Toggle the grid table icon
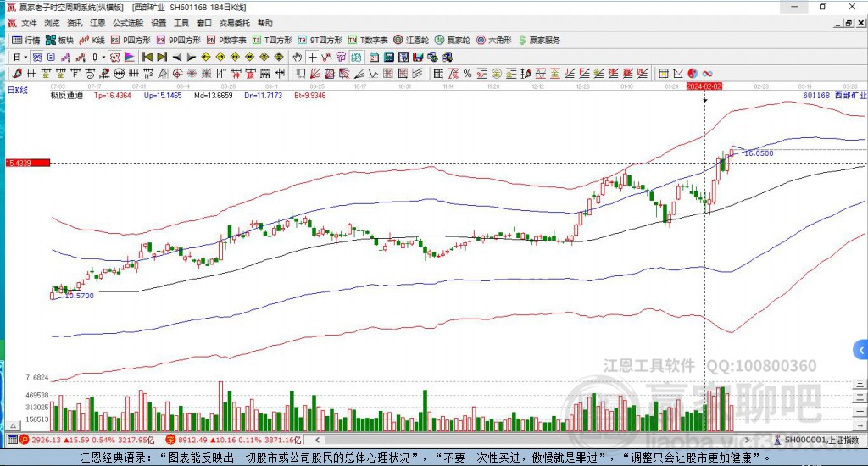The width and height of the screenshot is (868, 466). click(x=663, y=73)
